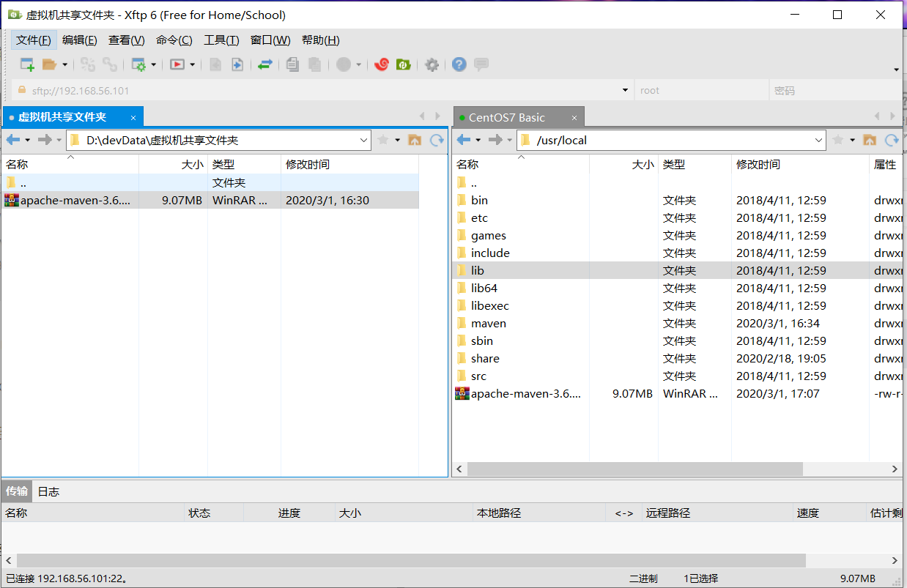This screenshot has width=907, height=588.
Task: Select remote apache-maven-3.6 file dated 17:07
Action: click(678, 393)
